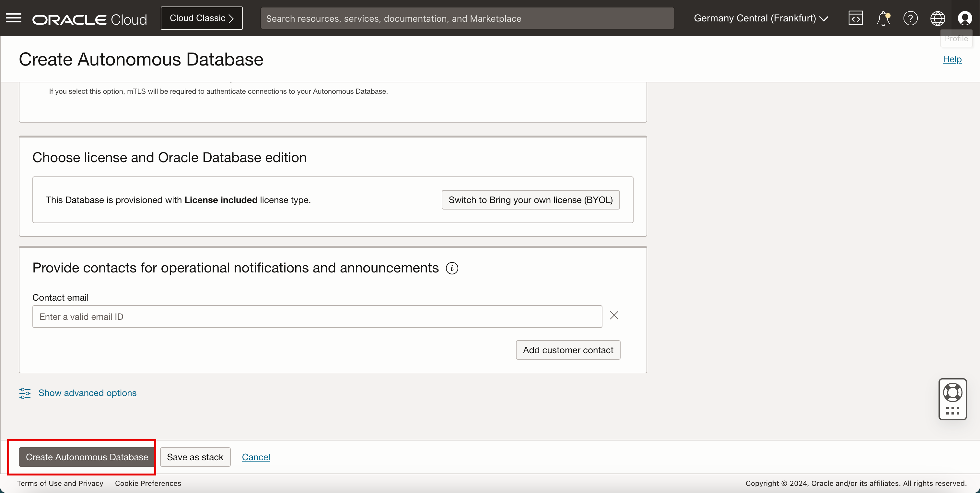This screenshot has width=980, height=493.
Task: Switch to Bring your own license (BYOL)
Action: [x=530, y=200]
